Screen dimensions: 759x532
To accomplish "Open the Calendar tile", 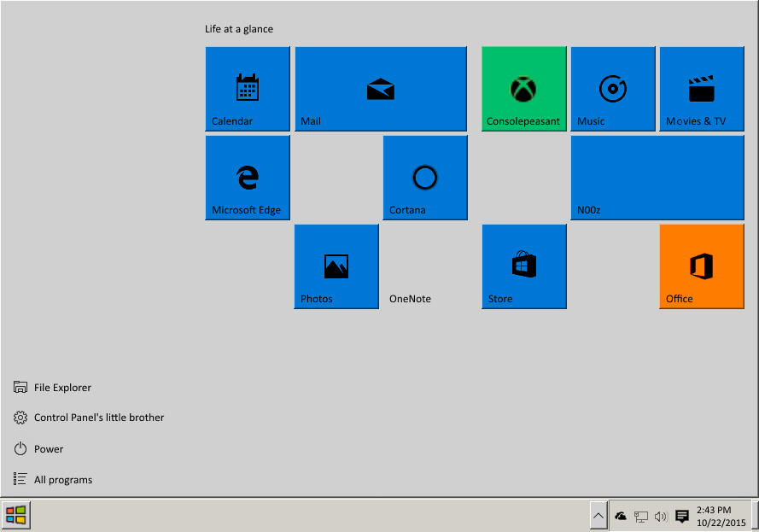I will [x=248, y=89].
